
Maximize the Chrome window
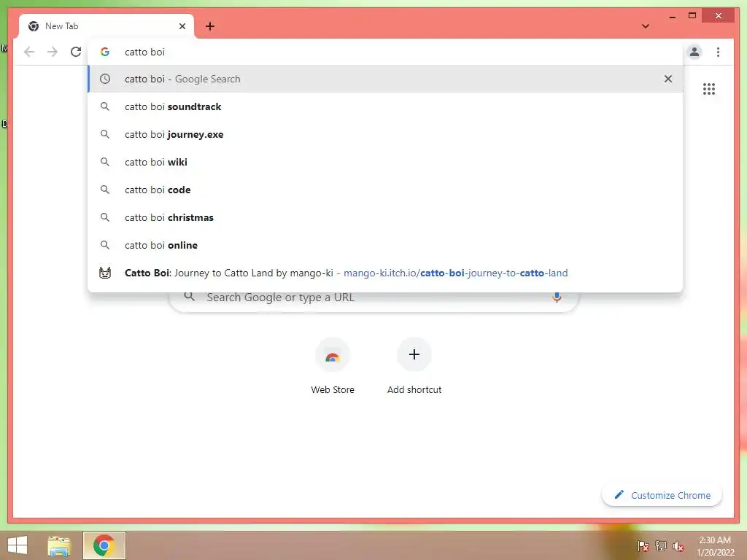pos(692,16)
